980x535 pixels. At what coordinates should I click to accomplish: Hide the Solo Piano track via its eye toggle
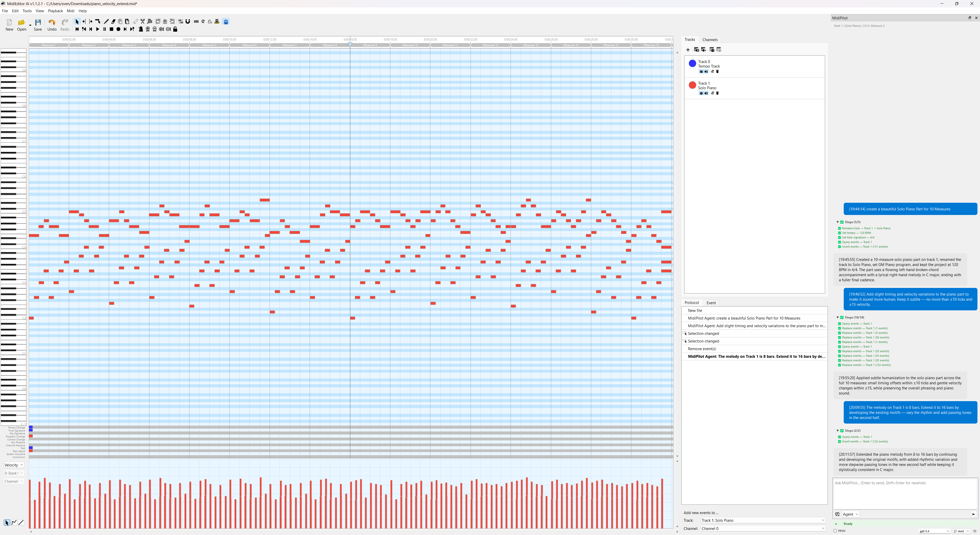(701, 93)
